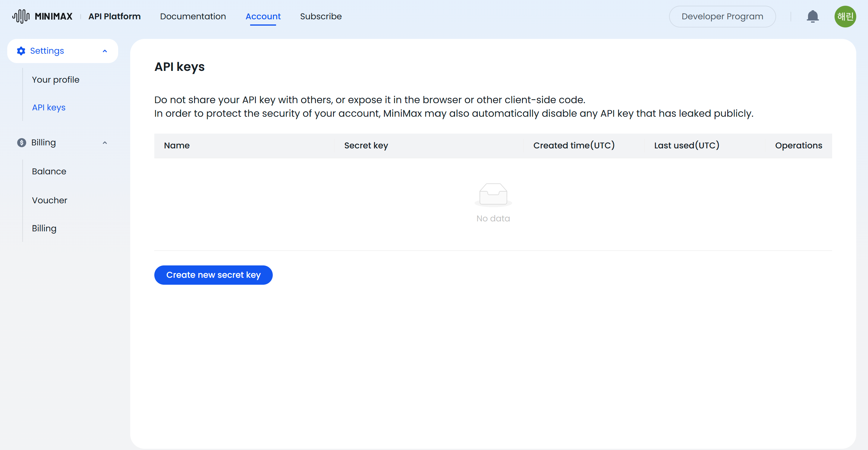Click the 'automatically disable any API key' notice line
The image size is (868, 450).
tap(454, 113)
